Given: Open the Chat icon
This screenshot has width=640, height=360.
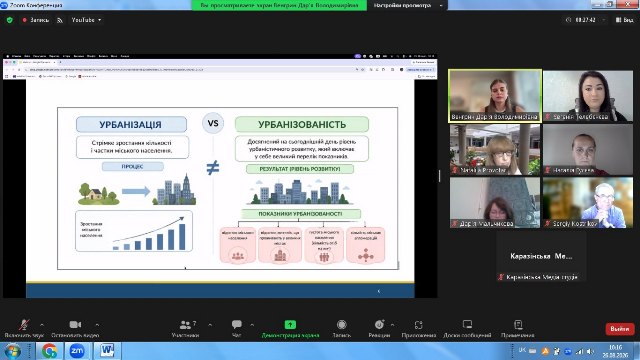Looking at the screenshot, I should tap(236, 324).
